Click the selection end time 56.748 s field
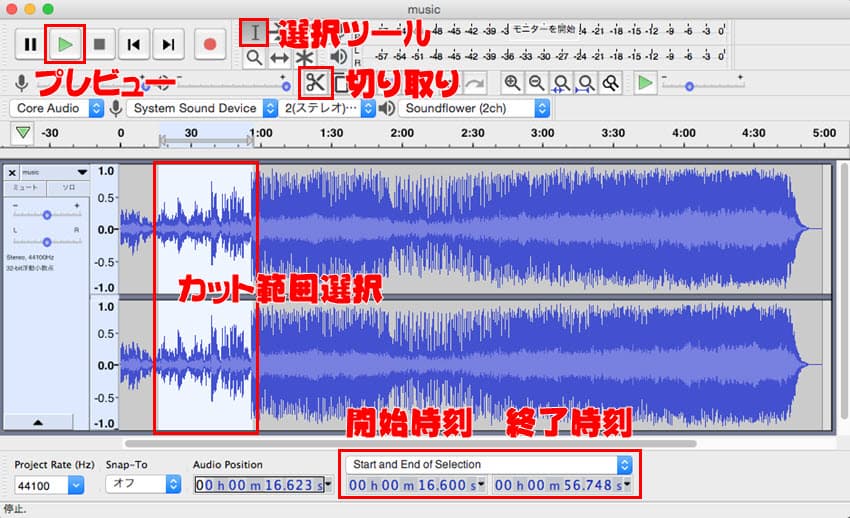 point(559,485)
